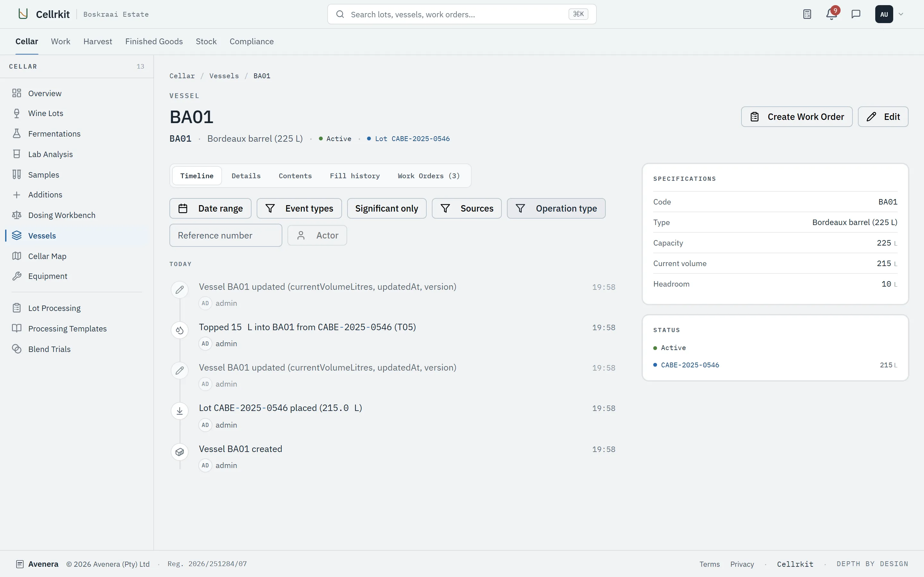This screenshot has height=577, width=924.
Task: Open the notifications bell icon
Action: tap(831, 14)
